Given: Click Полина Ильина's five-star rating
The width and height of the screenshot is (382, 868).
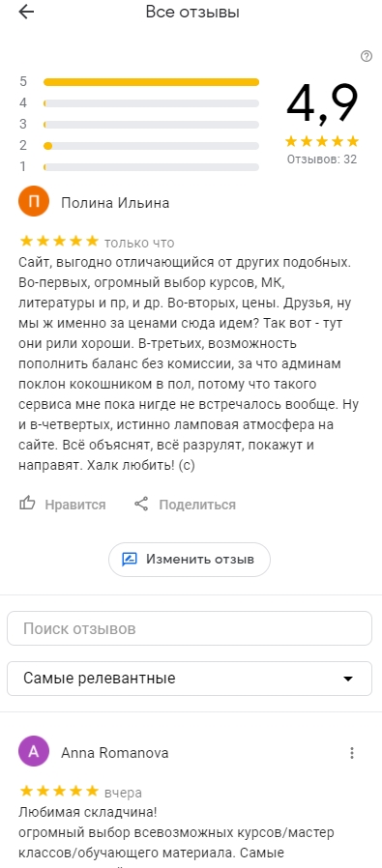Looking at the screenshot, I should pos(59,241).
